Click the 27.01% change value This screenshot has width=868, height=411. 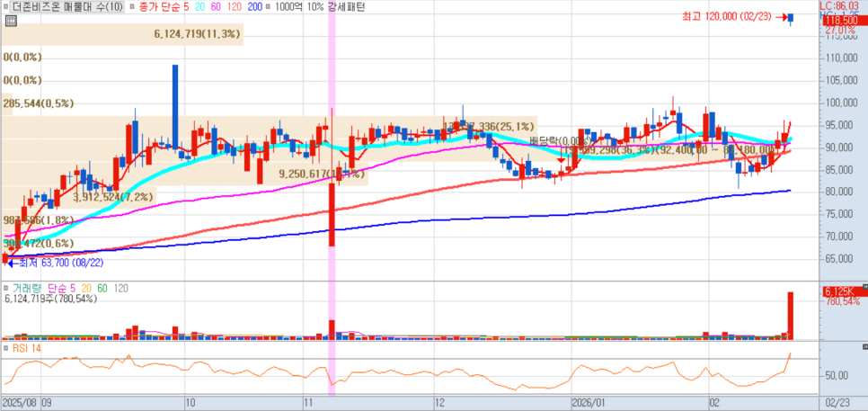(840, 30)
